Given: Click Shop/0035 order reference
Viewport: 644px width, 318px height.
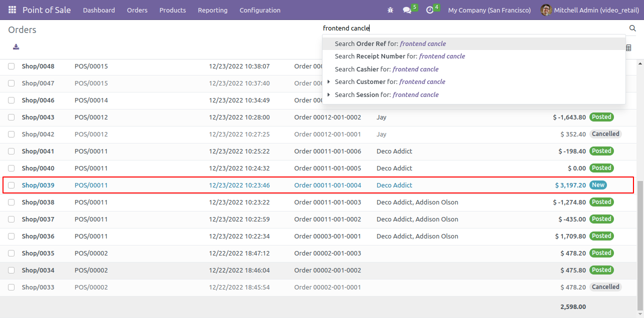Looking at the screenshot, I should click(x=38, y=253).
